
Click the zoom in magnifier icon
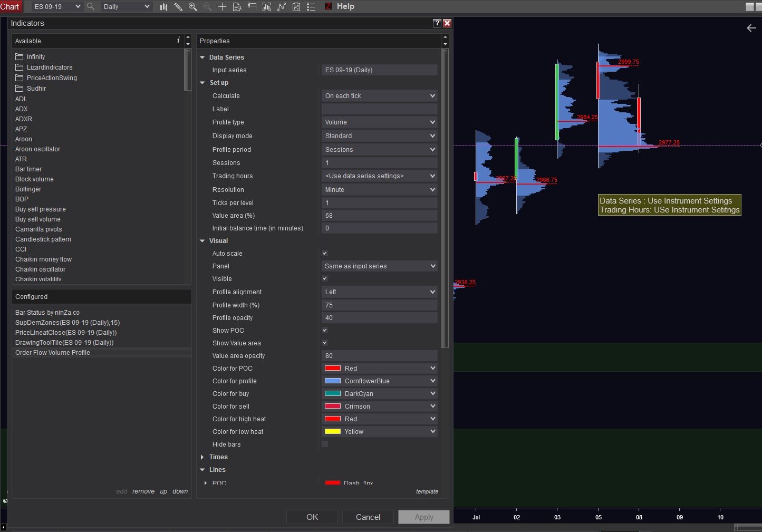[x=193, y=6]
